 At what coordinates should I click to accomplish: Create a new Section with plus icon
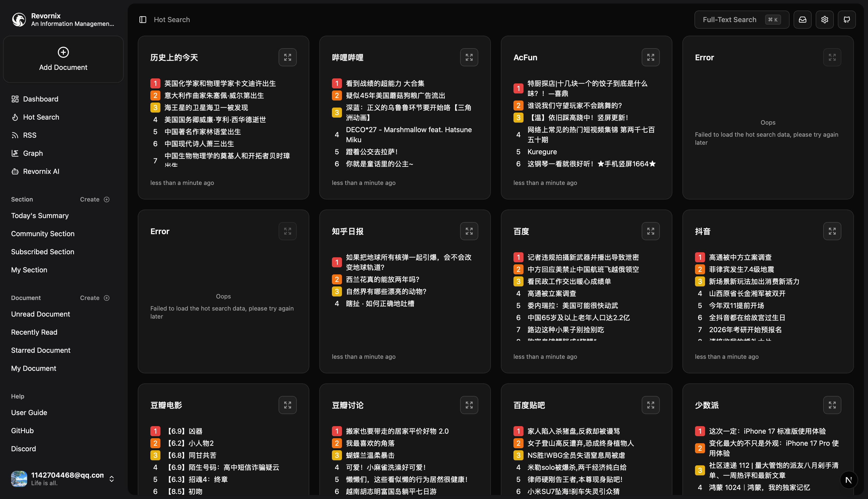tap(107, 199)
